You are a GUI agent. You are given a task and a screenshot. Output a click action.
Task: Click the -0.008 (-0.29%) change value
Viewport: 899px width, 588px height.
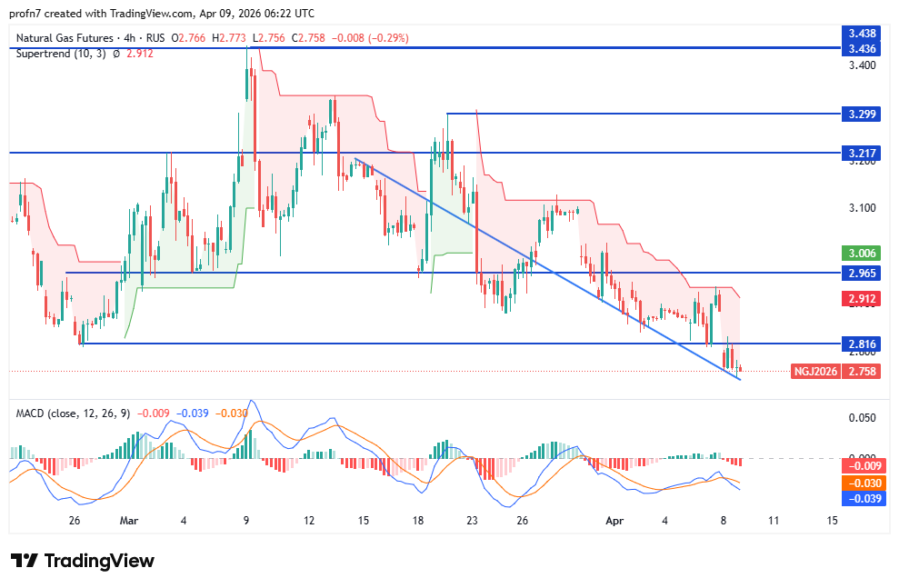pos(372,38)
